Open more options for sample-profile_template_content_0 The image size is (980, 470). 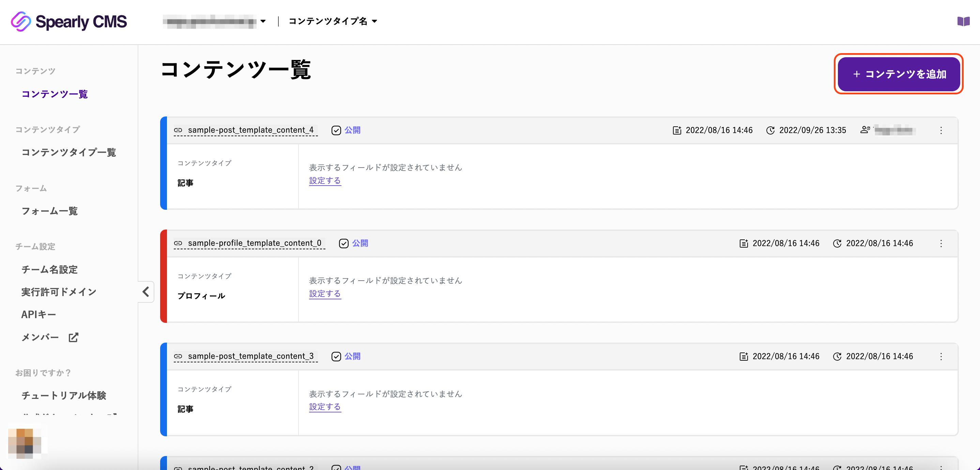[941, 244]
